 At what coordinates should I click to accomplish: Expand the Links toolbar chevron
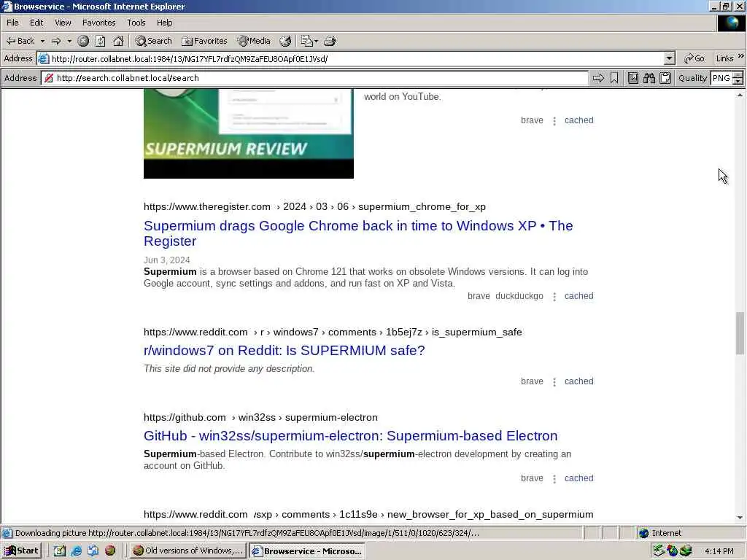(x=741, y=56)
